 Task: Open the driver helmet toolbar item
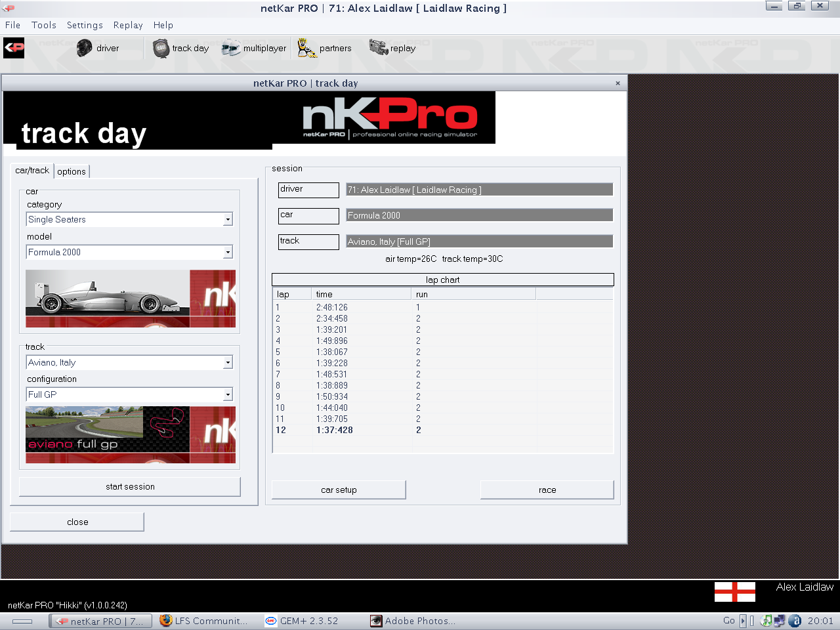click(x=98, y=48)
